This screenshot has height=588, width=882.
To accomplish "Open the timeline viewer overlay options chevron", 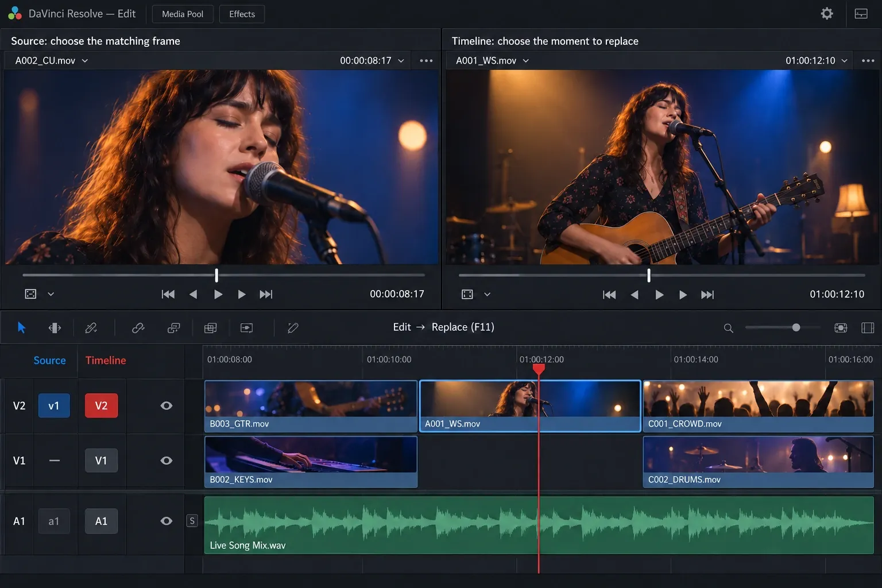I will 487,295.
